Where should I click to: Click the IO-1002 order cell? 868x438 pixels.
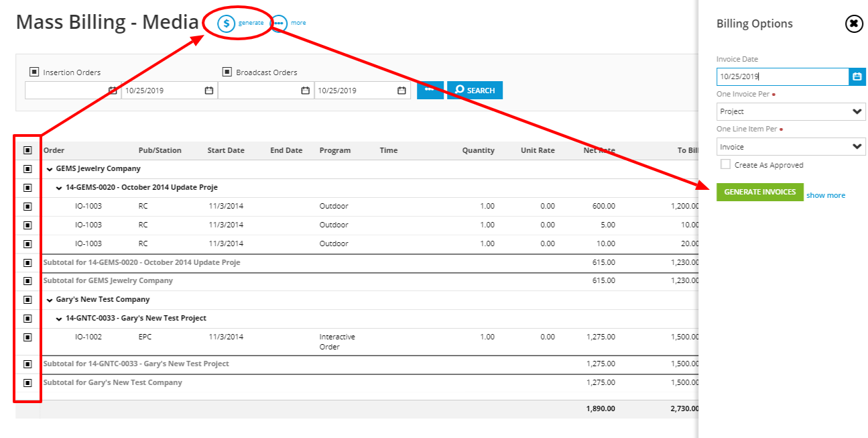tap(88, 337)
